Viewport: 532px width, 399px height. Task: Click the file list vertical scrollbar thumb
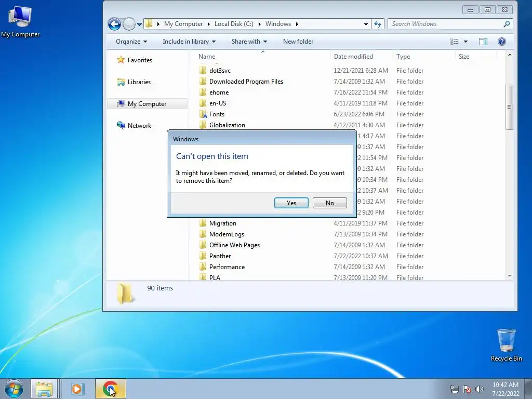pyautogui.click(x=509, y=107)
